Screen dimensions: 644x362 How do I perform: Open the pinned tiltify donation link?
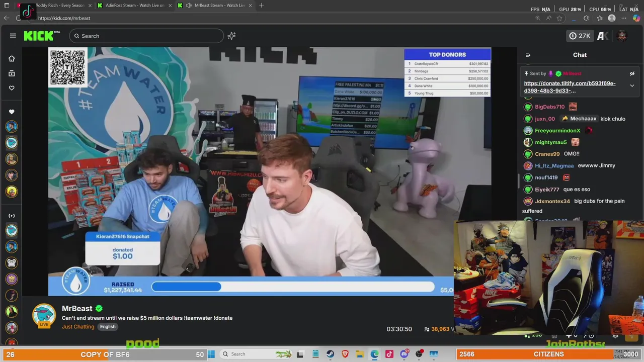coord(570,87)
